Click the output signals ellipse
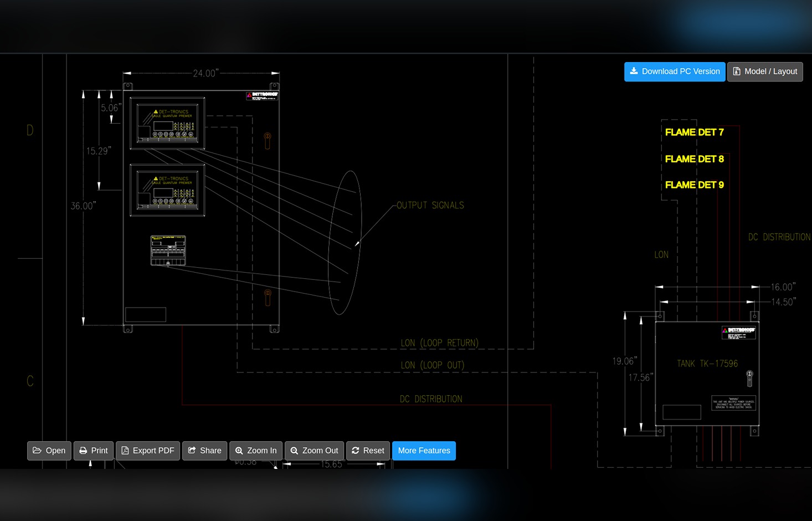This screenshot has height=521, width=812. tap(345, 243)
